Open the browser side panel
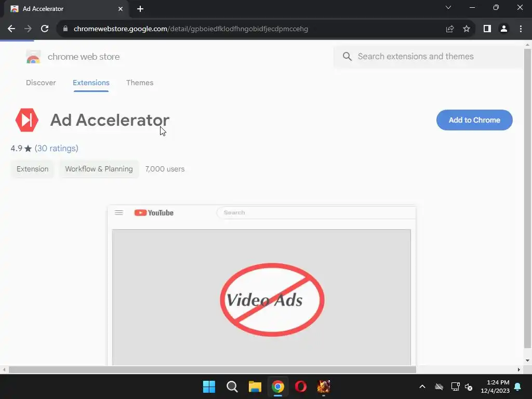The height and width of the screenshot is (399, 532). tap(487, 29)
